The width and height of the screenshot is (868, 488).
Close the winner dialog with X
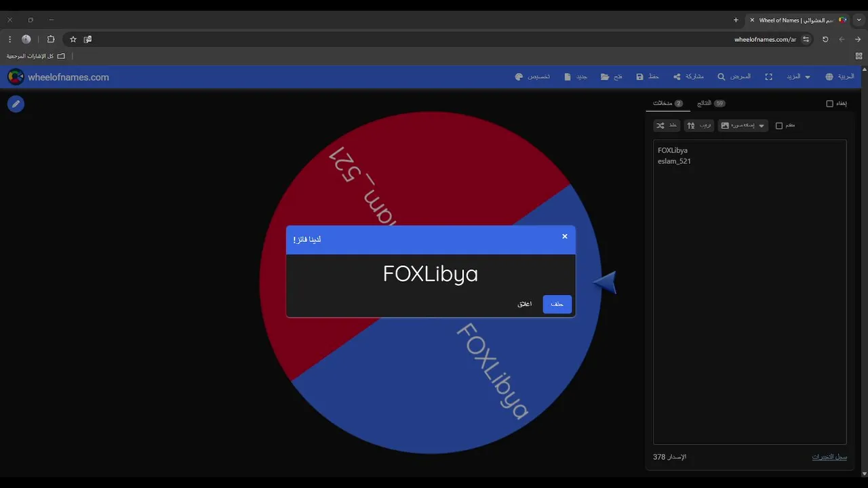(x=565, y=237)
